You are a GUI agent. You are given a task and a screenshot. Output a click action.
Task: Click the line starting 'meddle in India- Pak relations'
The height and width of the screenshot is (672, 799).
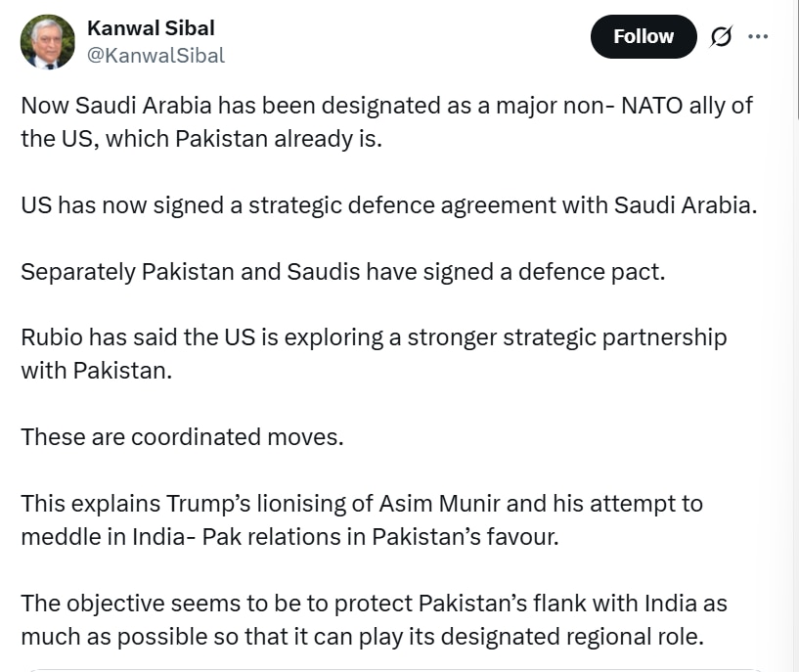pos(289,537)
